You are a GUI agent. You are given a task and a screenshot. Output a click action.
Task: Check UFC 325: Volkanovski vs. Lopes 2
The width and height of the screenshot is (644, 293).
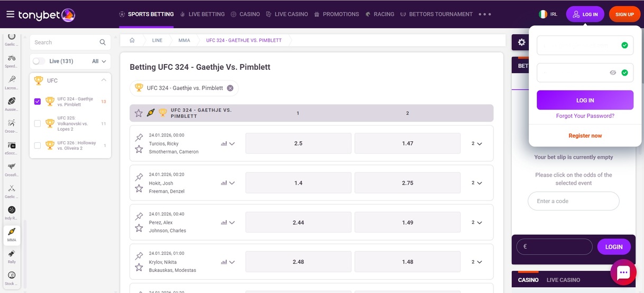click(38, 124)
